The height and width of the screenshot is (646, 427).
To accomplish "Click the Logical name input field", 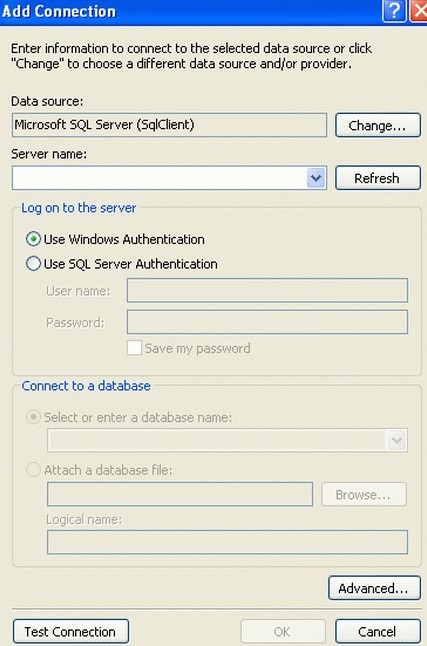I will tap(227, 542).
